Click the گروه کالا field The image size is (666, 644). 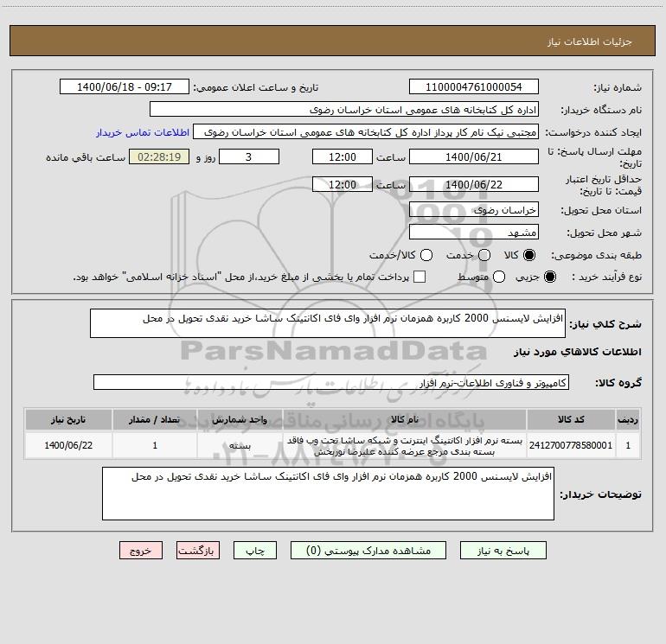[331, 382]
